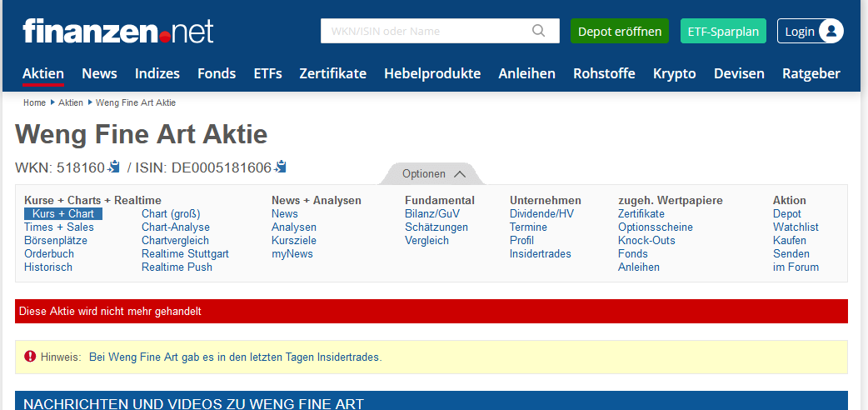Open the Hebelprodukte menu

tap(432, 73)
